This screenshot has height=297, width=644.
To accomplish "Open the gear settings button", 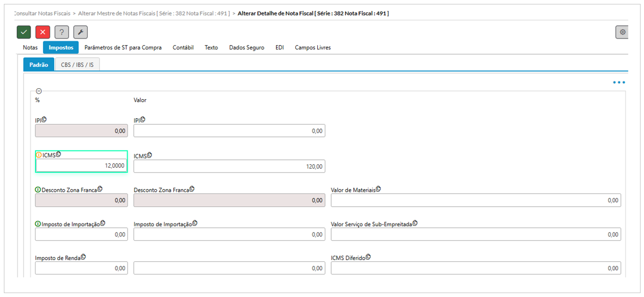I will coord(622,32).
